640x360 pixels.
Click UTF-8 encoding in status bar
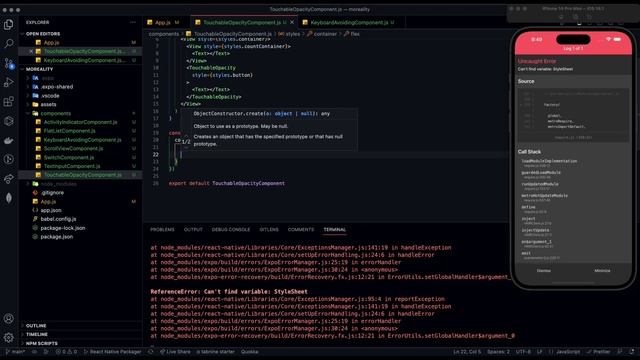point(523,352)
